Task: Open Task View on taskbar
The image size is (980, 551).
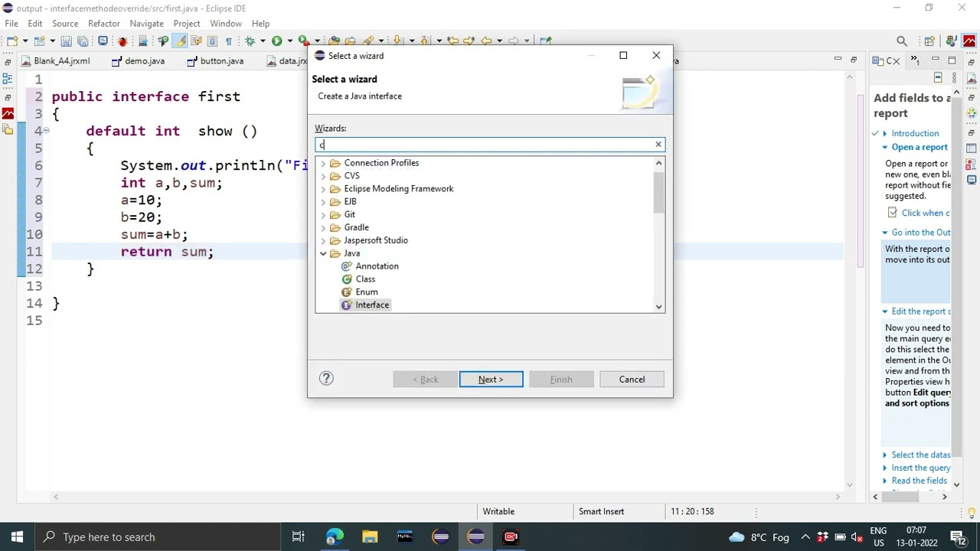Action: coord(298,537)
